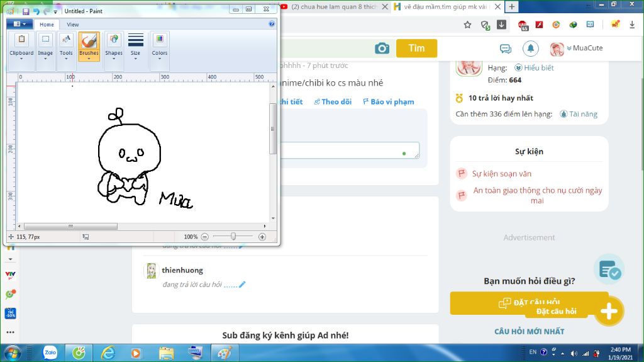644x362 pixels.
Task: Click the VTV sidebar icon
Action: pos(10,274)
